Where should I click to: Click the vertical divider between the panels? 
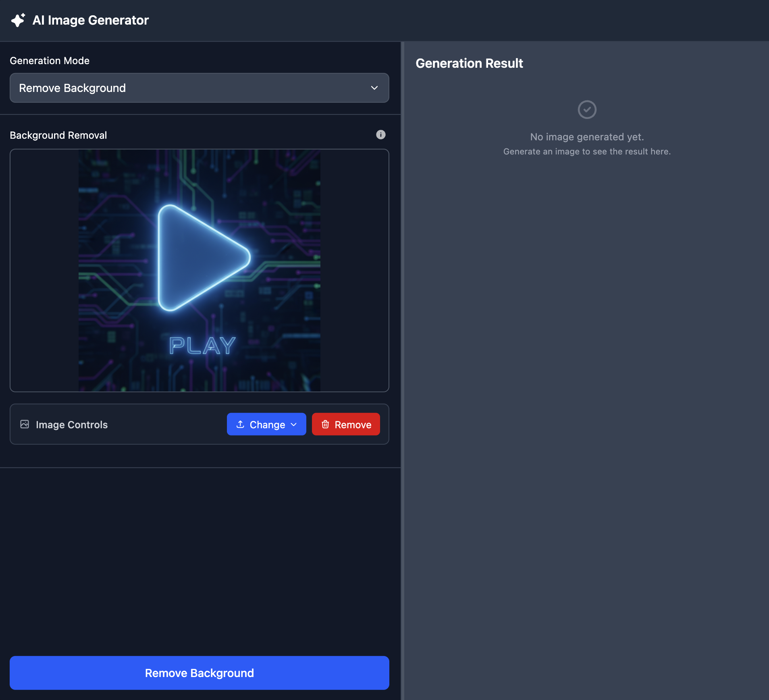pos(402,363)
